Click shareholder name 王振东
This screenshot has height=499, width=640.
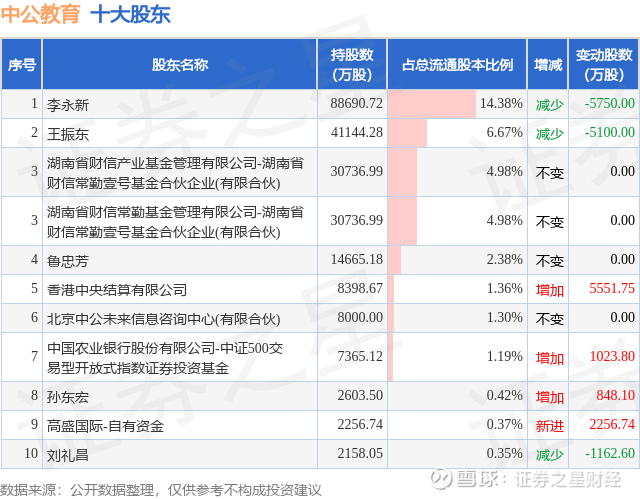pos(68,134)
